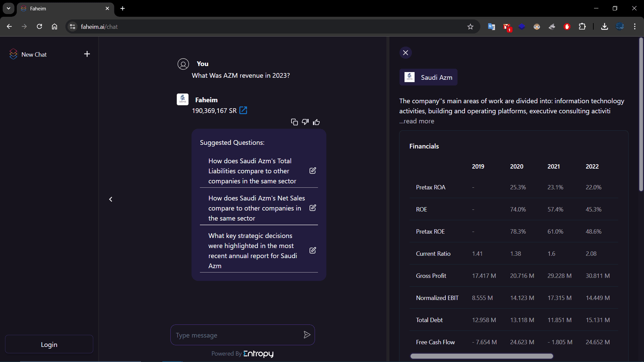Click the Saudi Azm company logo
This screenshot has width=644, height=362.
pyautogui.click(x=410, y=77)
